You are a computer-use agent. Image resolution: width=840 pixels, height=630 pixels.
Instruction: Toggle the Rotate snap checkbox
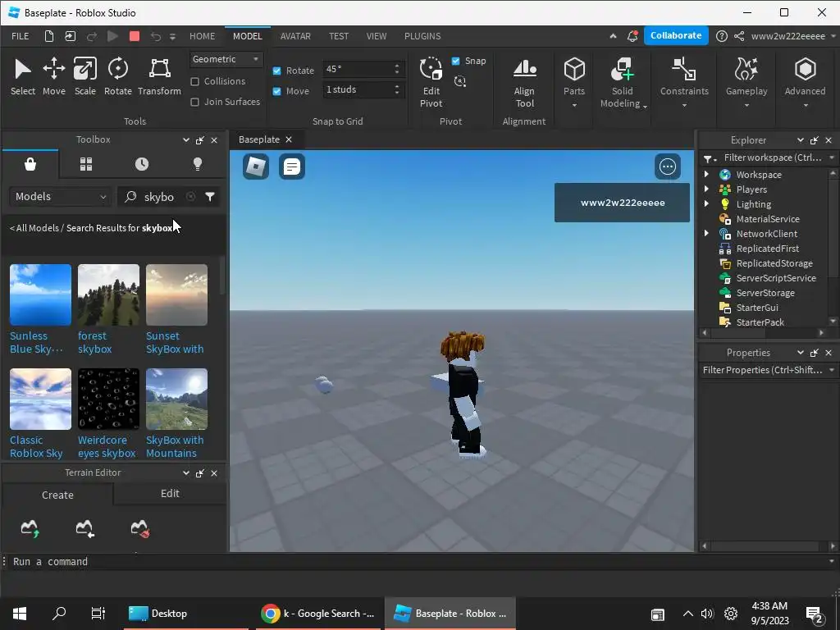click(x=277, y=71)
